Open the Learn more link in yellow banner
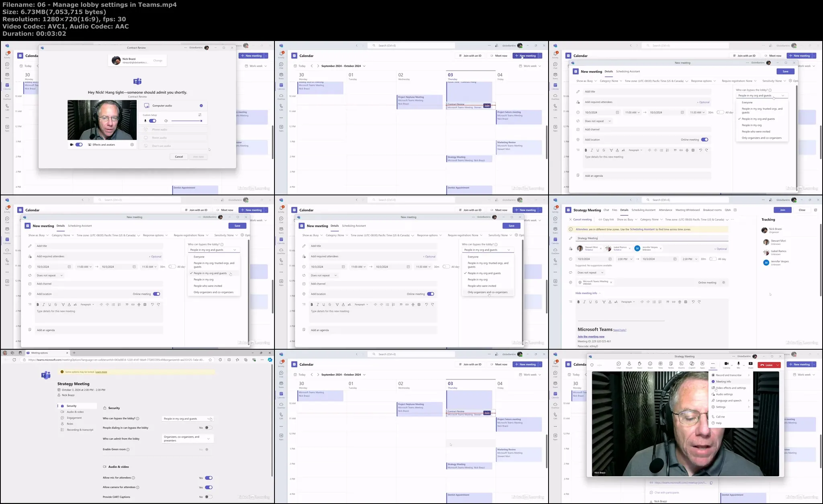 tap(101, 372)
